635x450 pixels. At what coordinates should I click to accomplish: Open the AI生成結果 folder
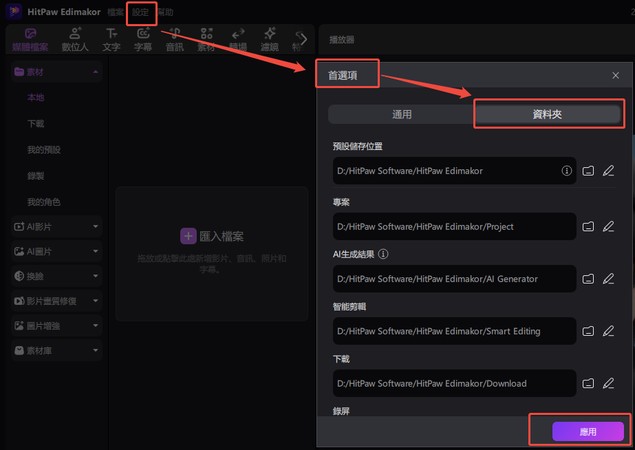point(588,279)
